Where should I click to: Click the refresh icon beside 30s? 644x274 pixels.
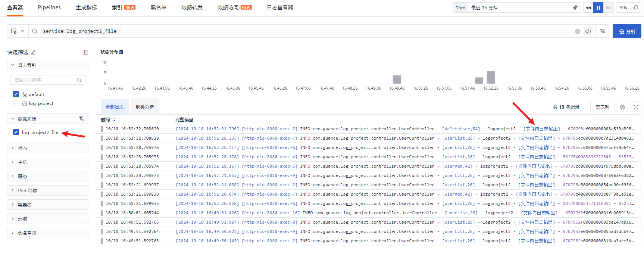[636, 7]
